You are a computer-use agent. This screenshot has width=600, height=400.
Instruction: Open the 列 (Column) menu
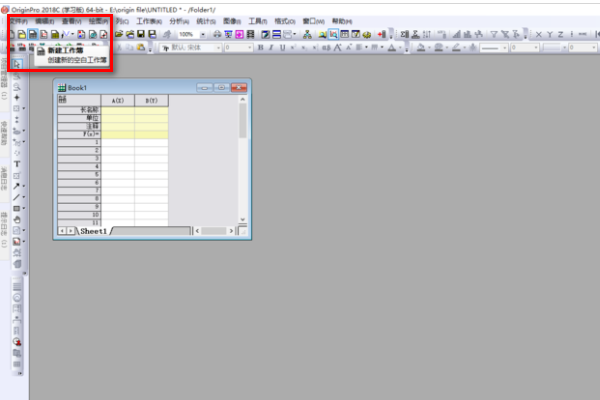click(122, 21)
